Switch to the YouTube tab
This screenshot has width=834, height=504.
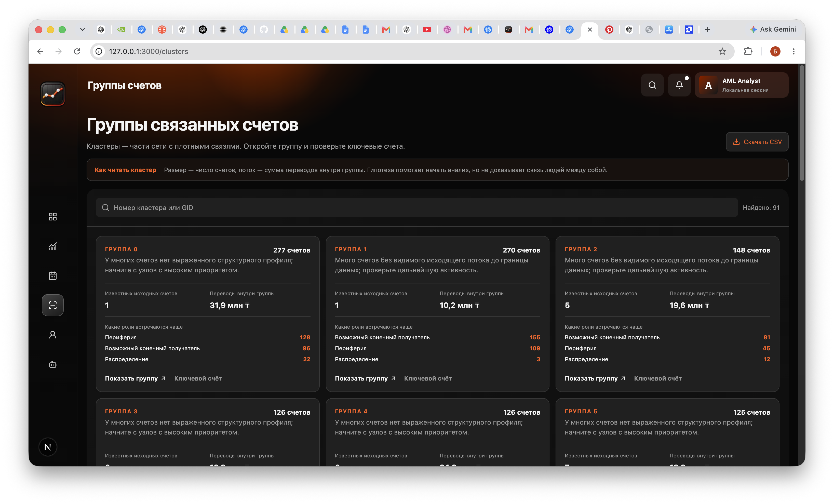coord(427,30)
